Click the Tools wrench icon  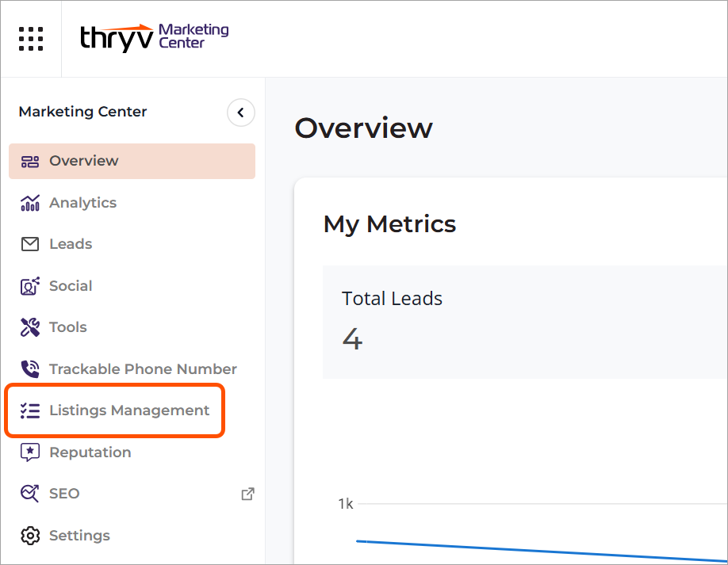coord(30,327)
